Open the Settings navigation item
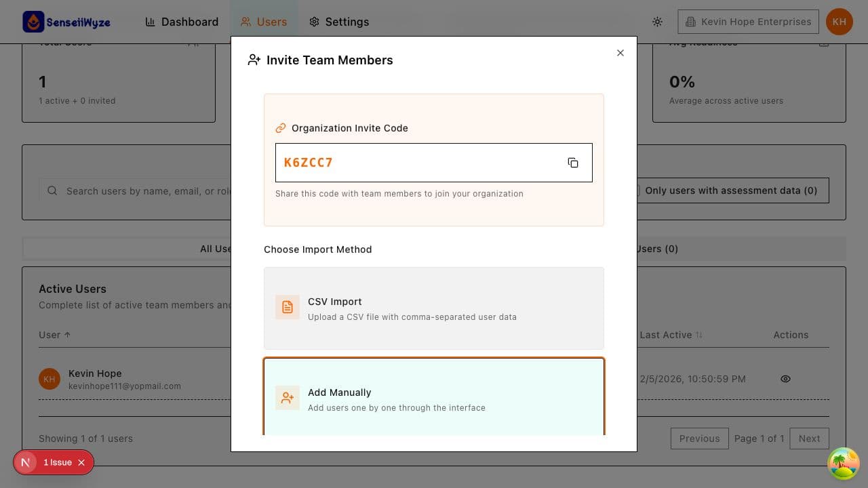 coord(338,22)
